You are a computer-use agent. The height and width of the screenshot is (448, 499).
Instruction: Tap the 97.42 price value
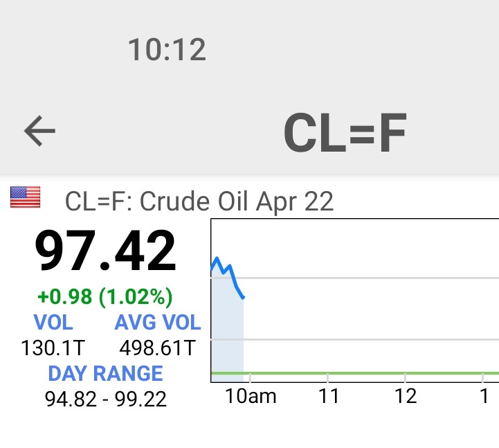[105, 251]
